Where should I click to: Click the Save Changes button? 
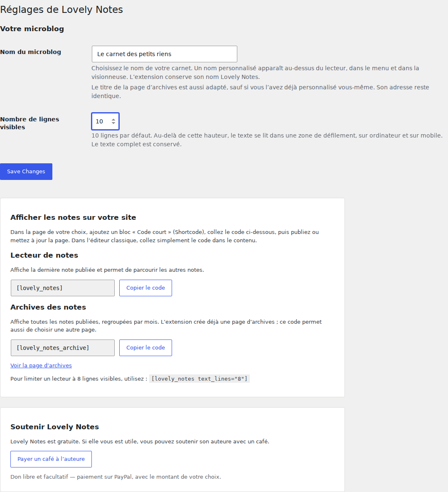[26, 172]
